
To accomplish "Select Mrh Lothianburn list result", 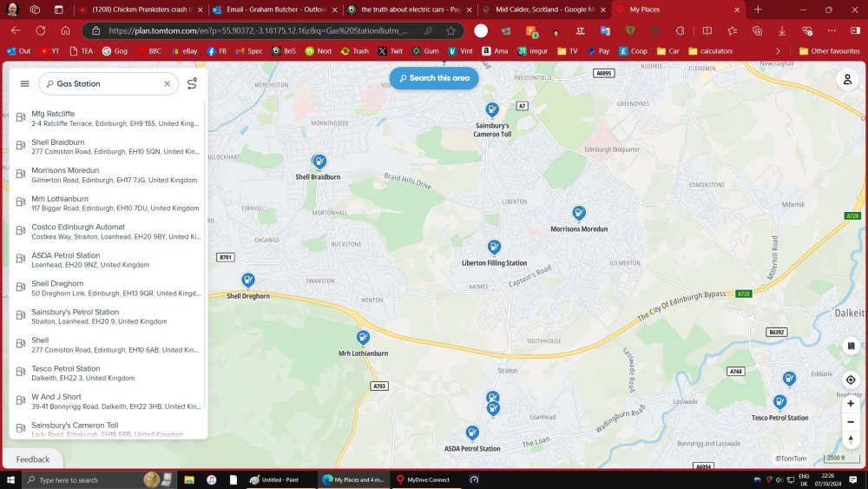I will click(x=108, y=203).
